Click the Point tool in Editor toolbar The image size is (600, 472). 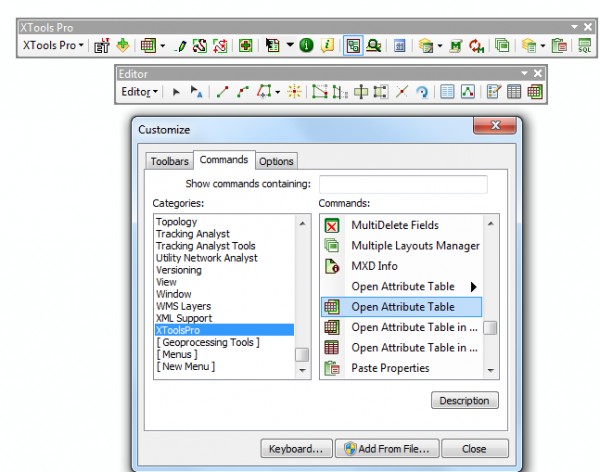pos(294,92)
